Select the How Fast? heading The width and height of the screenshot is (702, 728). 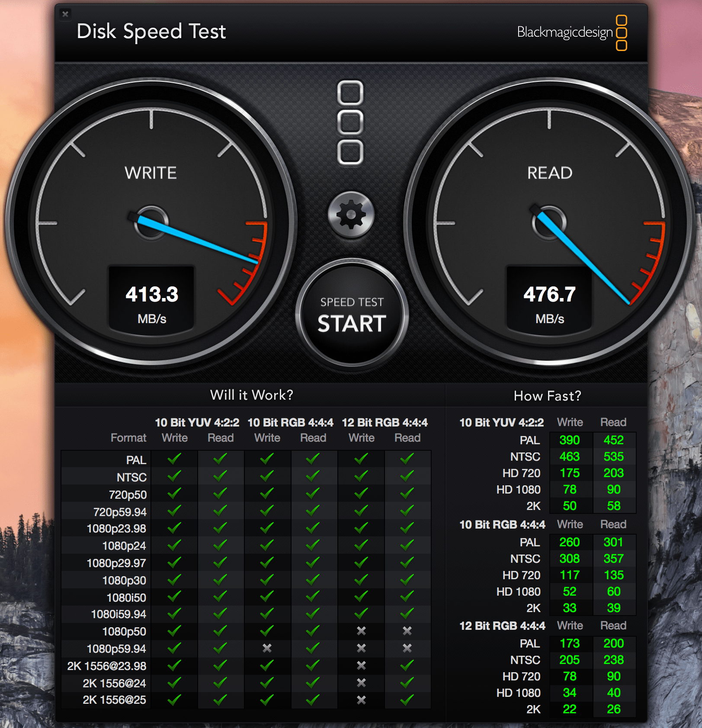click(x=547, y=396)
